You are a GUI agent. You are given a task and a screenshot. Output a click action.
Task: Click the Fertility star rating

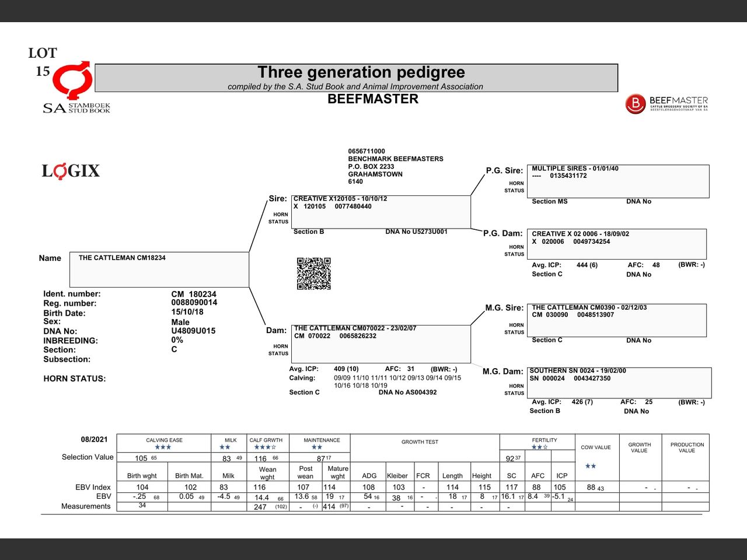tap(539, 447)
